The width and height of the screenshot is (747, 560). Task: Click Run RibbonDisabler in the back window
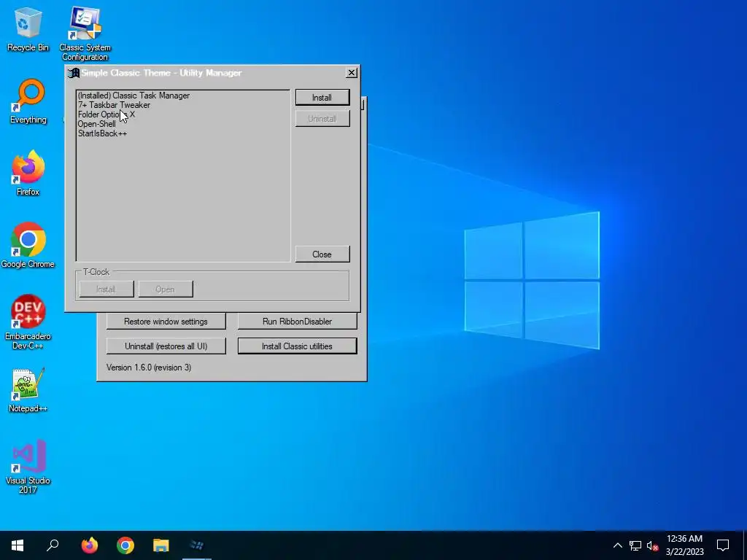[298, 322]
